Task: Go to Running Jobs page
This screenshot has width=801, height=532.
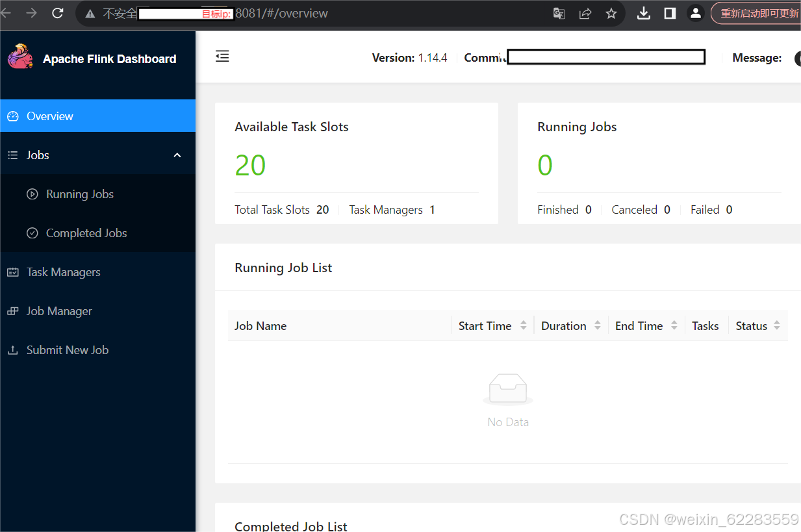Action: coord(97,194)
